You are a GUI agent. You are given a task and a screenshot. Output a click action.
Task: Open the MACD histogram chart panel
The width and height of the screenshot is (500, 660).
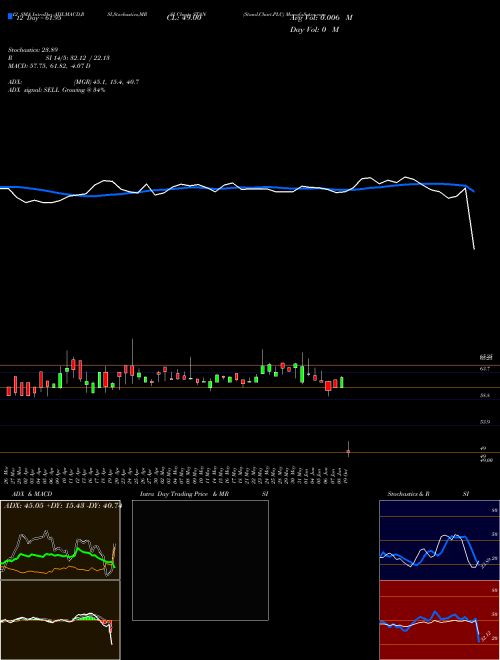[60, 620]
